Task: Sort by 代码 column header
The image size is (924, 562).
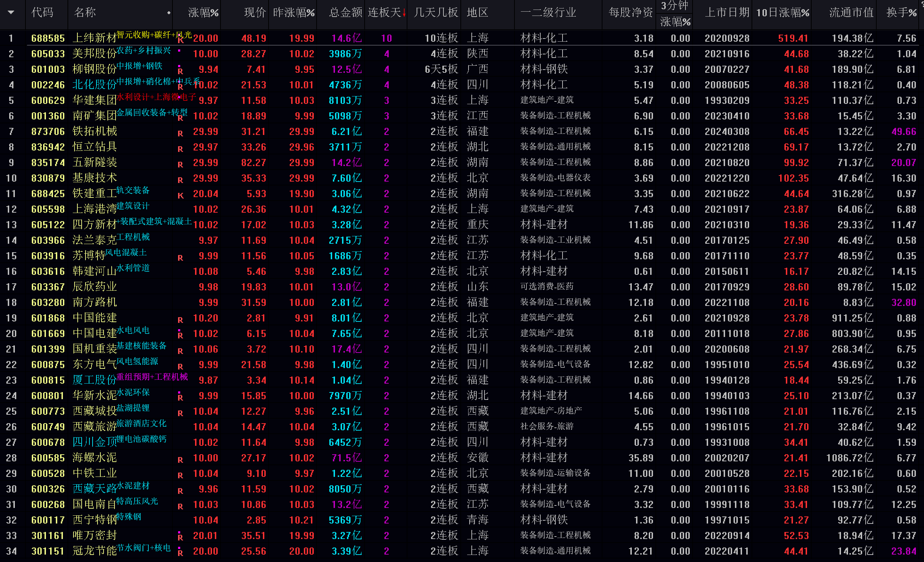Action: [42, 12]
